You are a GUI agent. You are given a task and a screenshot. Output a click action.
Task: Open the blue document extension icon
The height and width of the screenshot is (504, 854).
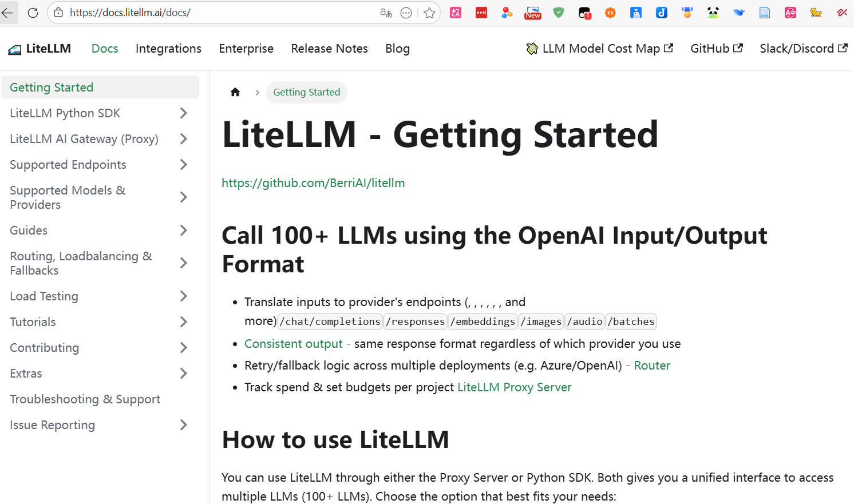tap(765, 13)
